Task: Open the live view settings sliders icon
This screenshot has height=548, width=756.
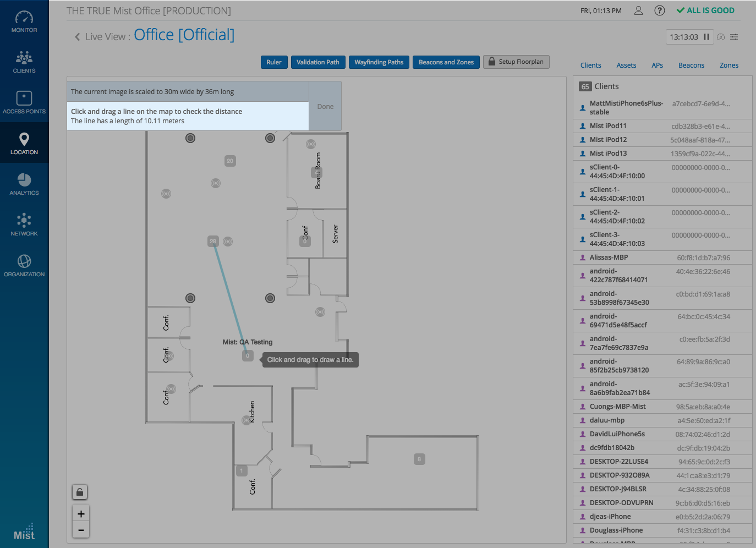Action: 734,37
